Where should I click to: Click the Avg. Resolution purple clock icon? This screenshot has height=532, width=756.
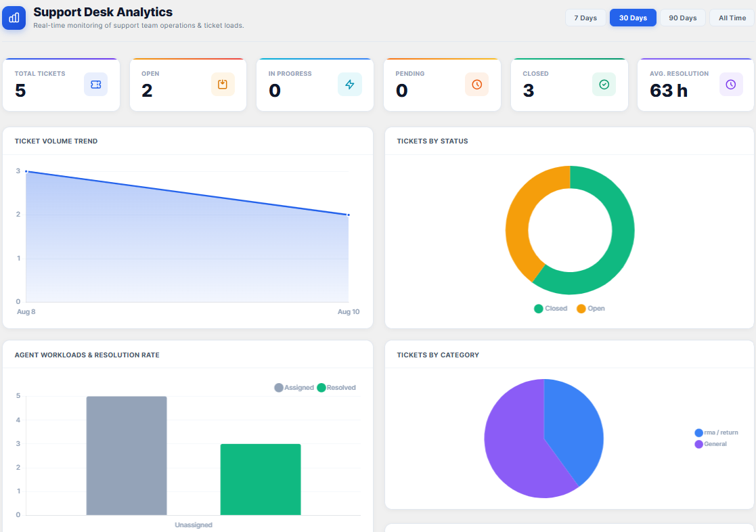pyautogui.click(x=731, y=85)
